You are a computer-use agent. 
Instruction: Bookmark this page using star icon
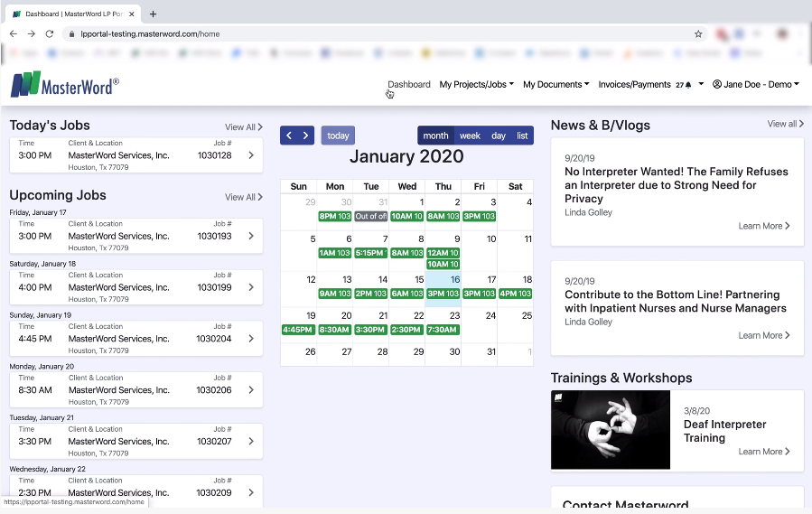click(x=698, y=33)
